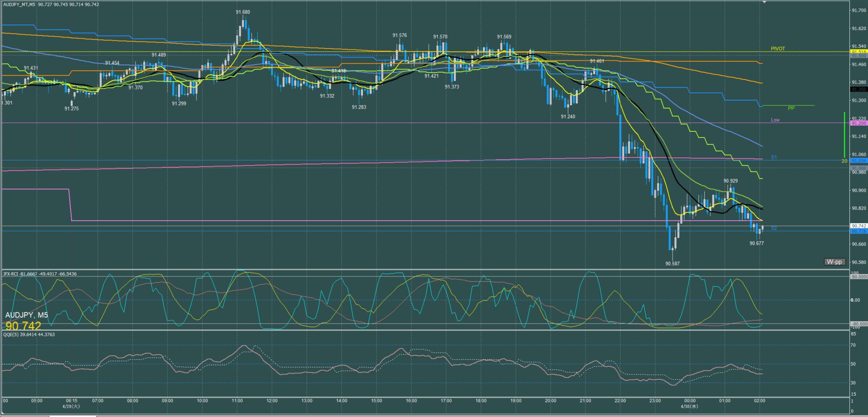Click the 06:15 4/29 marker on the time axis

point(72,403)
